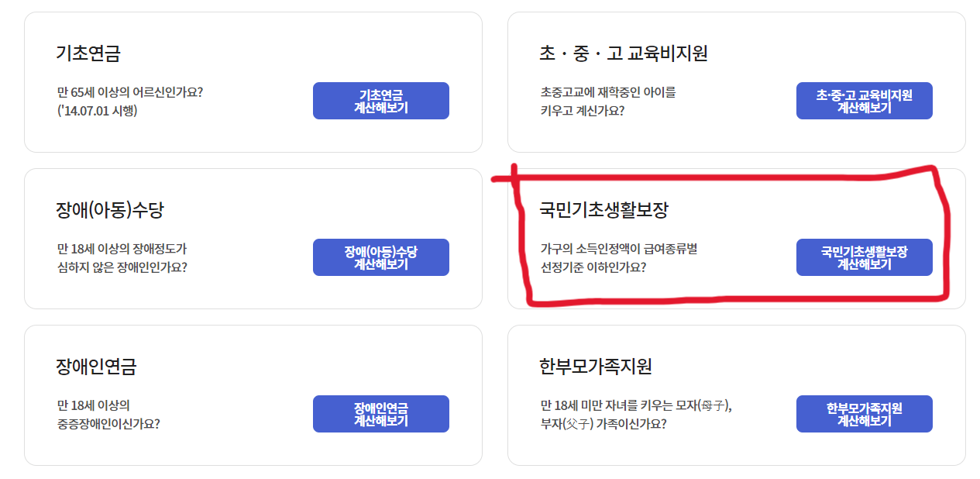Click the 한부모가족지원 계산해보기 button
Image resolution: width=980 pixels, height=479 pixels.
pyautogui.click(x=863, y=413)
